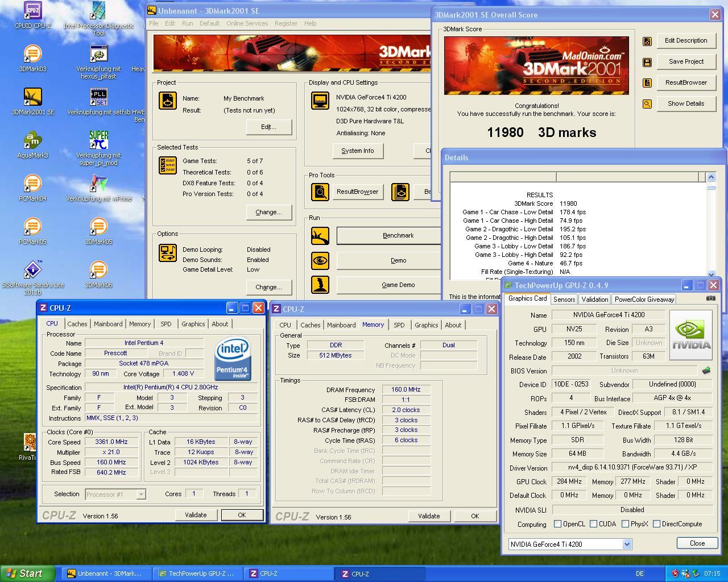
Task: Click Change... under Selected Tests
Action: 268,212
